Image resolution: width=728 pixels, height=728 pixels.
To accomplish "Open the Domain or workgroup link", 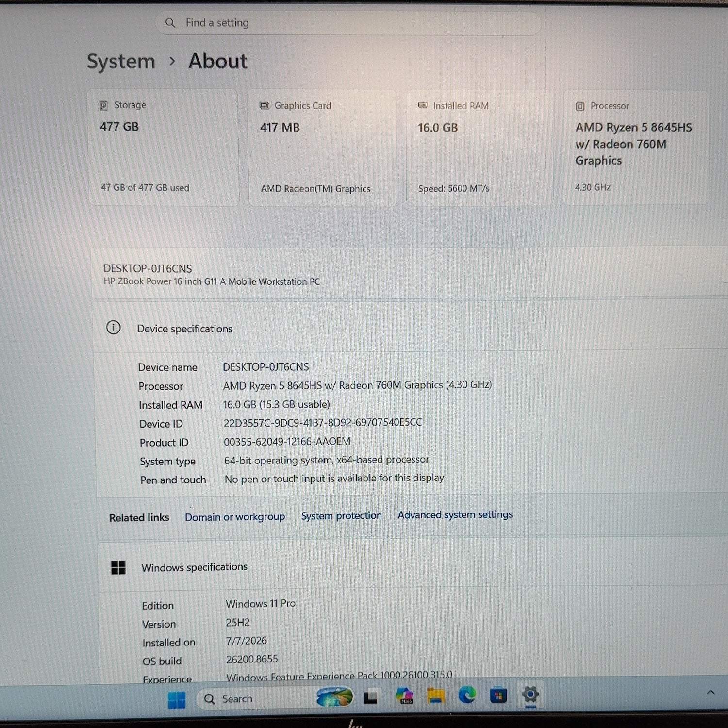I will (235, 517).
